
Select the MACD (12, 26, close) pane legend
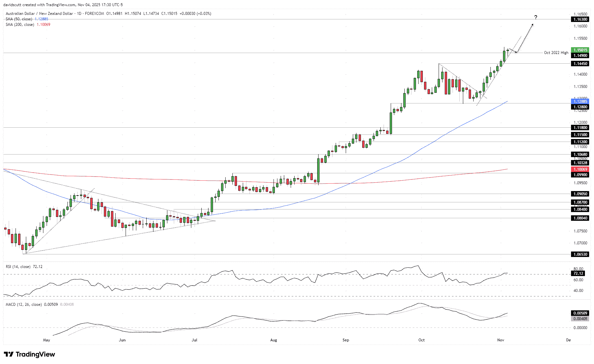[x=24, y=304]
